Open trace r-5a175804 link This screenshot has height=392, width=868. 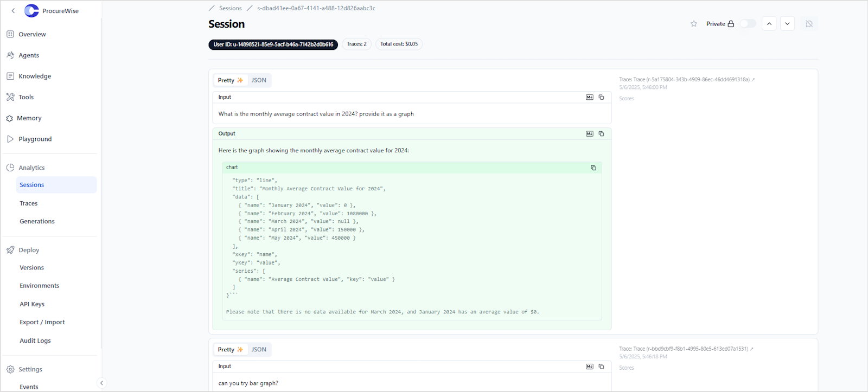pos(687,80)
